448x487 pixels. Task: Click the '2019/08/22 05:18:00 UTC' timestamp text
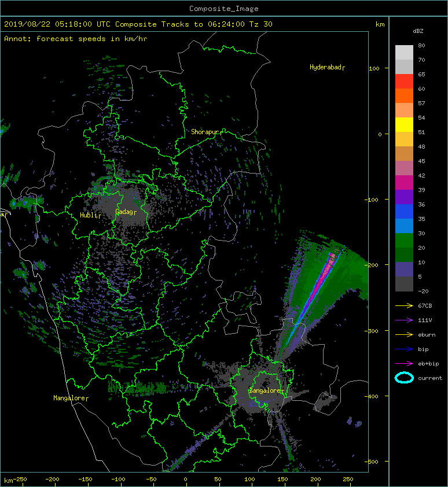(57, 24)
